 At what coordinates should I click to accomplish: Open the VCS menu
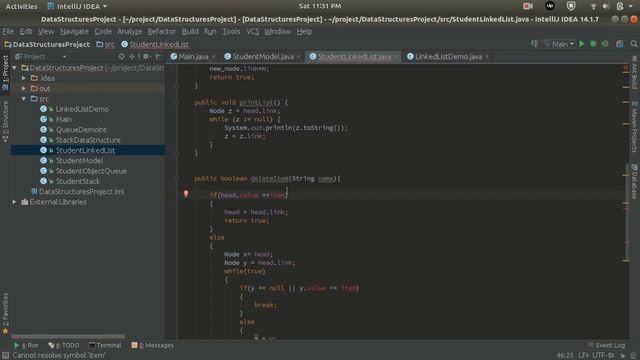click(253, 31)
